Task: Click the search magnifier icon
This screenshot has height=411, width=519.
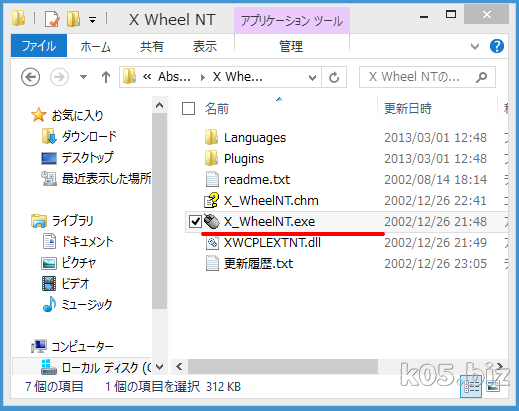Action: 482,77
